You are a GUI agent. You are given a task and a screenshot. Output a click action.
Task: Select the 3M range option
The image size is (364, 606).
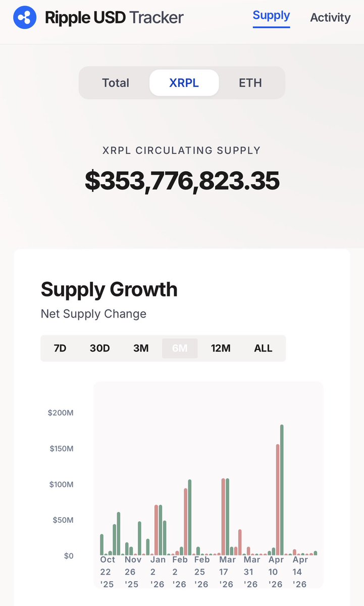point(141,348)
